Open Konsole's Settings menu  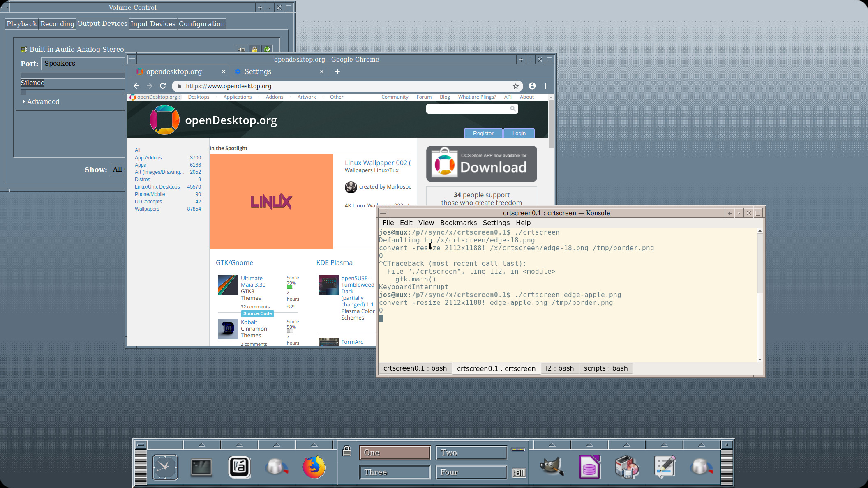pyautogui.click(x=496, y=223)
